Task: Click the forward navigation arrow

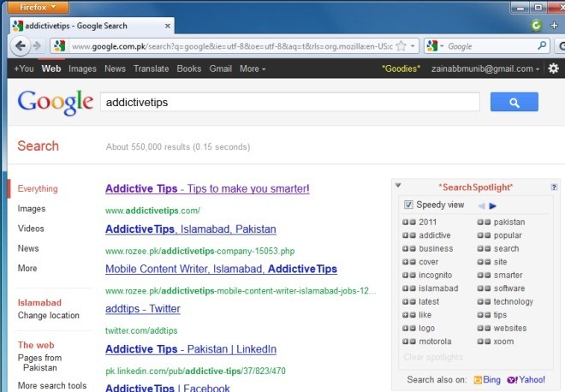Action: click(37, 45)
